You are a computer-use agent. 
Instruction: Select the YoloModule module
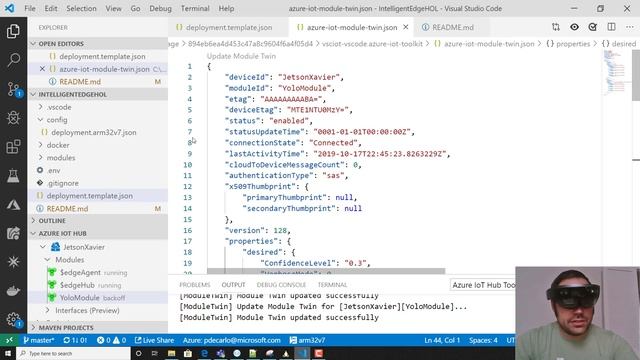(98, 298)
